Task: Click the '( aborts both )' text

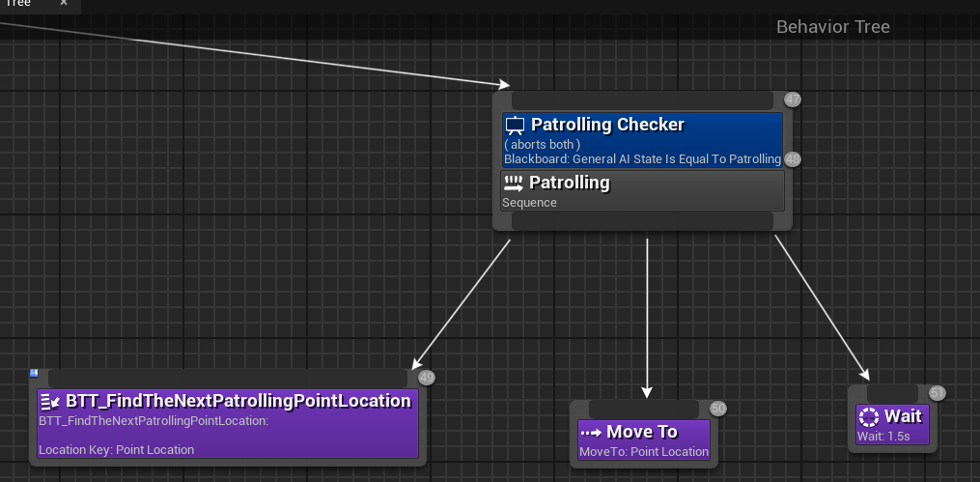Action: [x=543, y=145]
